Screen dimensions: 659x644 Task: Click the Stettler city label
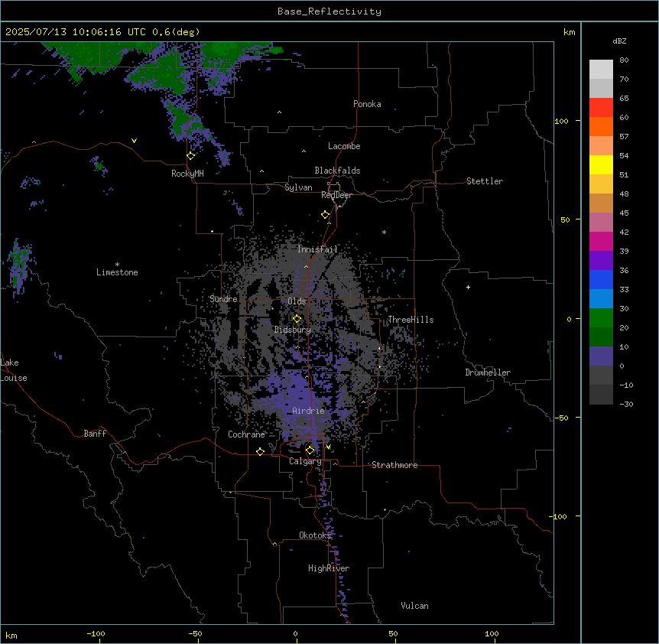485,181
